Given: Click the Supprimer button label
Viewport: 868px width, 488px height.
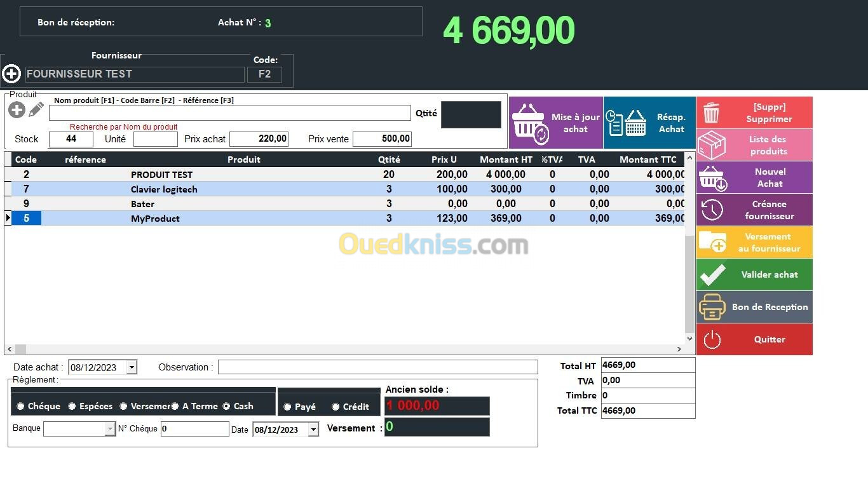Looking at the screenshot, I should coord(769,113).
